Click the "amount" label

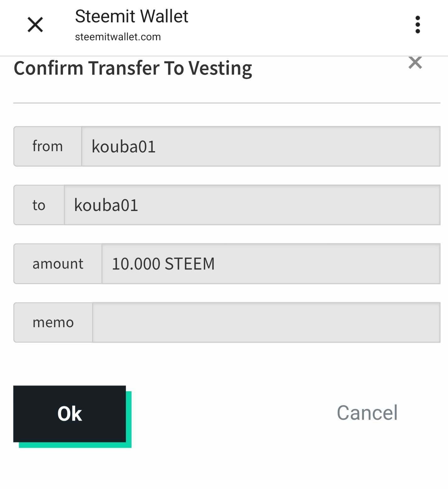[x=58, y=264]
